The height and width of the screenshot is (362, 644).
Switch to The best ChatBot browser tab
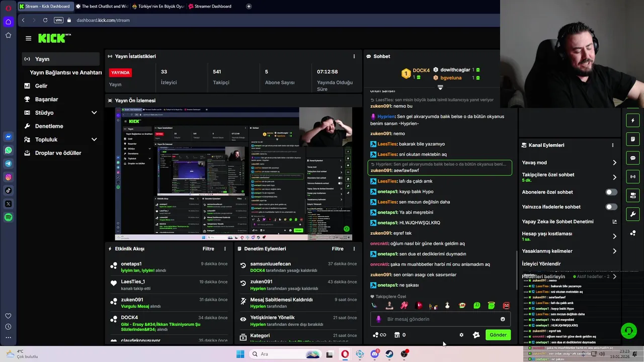[102, 7]
